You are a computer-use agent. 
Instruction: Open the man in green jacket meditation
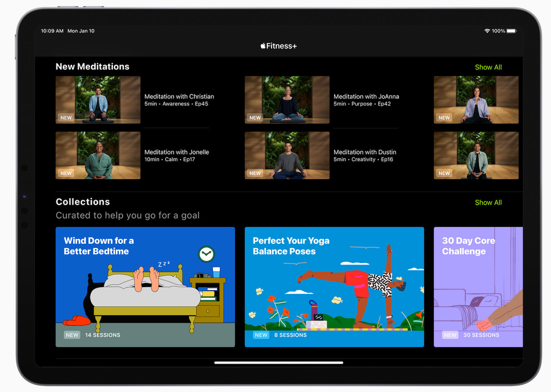[476, 155]
